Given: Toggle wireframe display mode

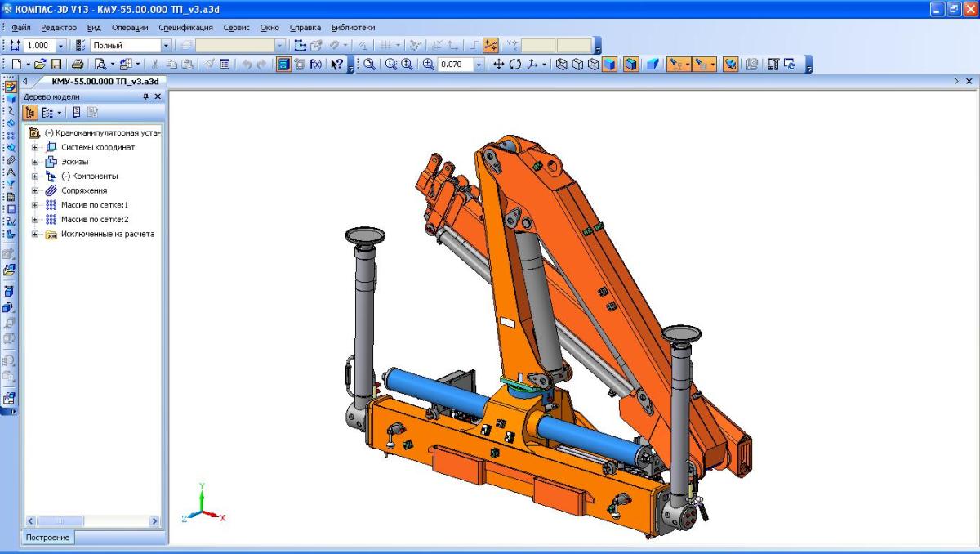Looking at the screenshot, I should [563, 65].
